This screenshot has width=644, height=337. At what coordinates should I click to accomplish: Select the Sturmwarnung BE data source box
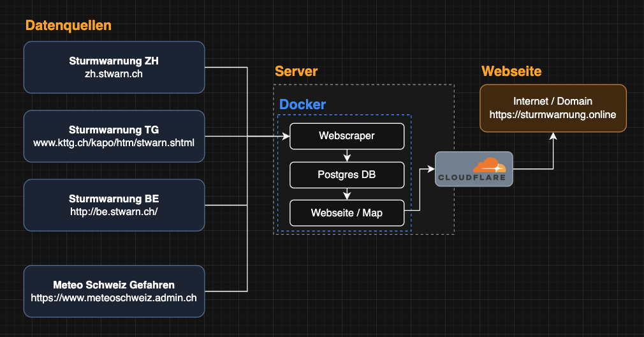114,205
